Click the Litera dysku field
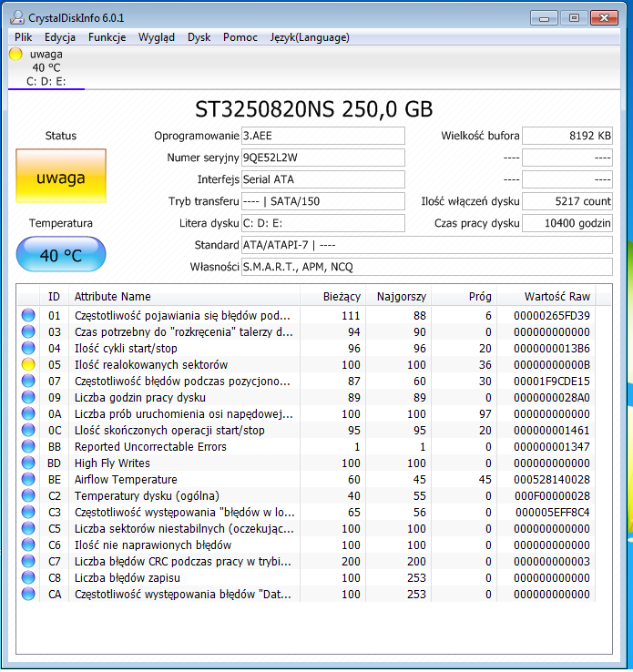 [x=323, y=223]
